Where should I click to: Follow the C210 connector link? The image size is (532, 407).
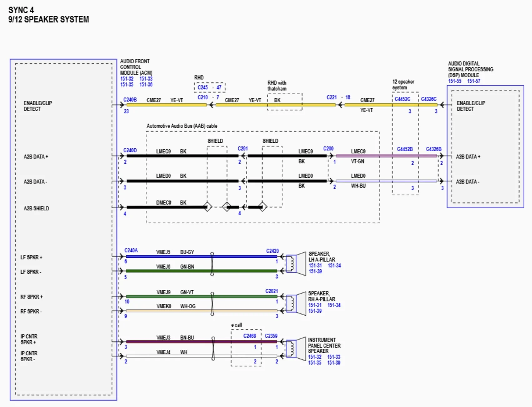pyautogui.click(x=203, y=97)
